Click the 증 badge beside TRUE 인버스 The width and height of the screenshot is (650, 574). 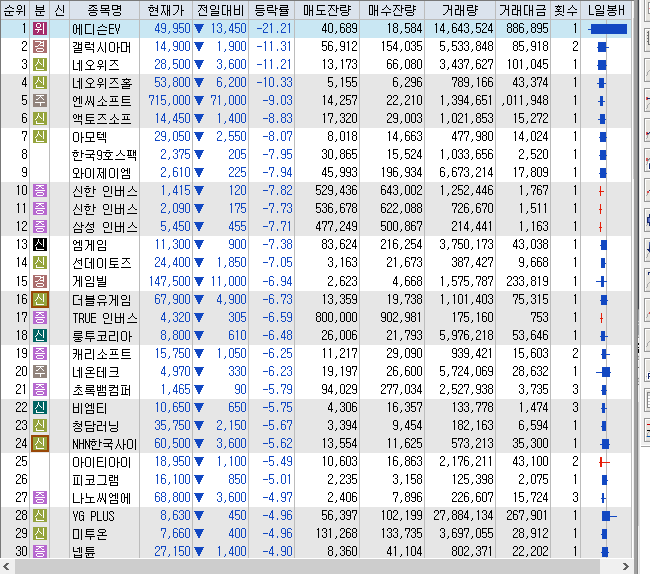point(40,318)
